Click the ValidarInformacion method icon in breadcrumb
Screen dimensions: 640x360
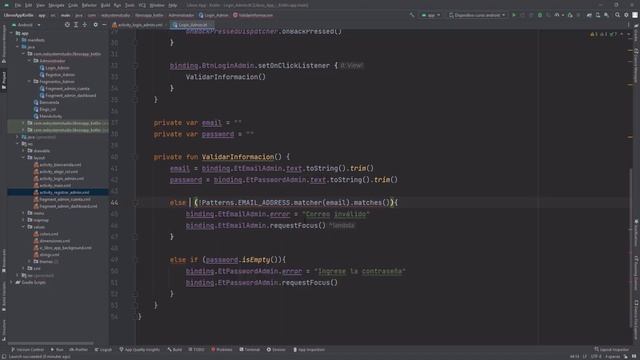coord(236,15)
